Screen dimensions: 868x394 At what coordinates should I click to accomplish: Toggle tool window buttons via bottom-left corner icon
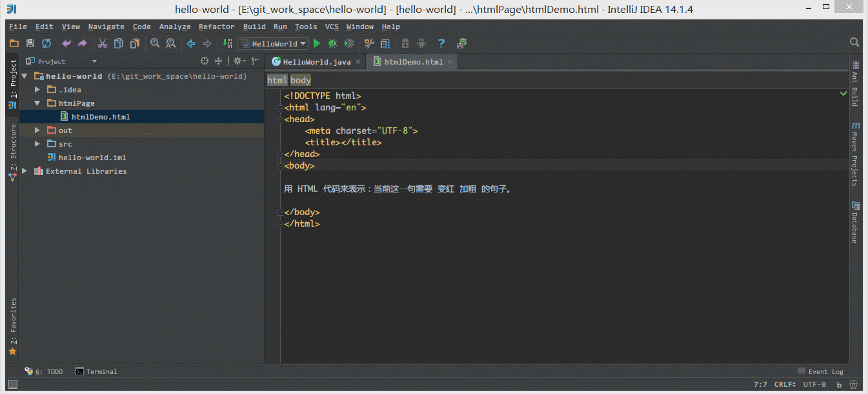tap(12, 384)
